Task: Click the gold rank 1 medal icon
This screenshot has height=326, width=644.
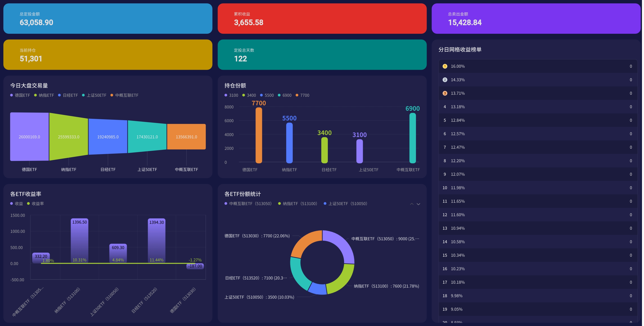Action: point(445,66)
